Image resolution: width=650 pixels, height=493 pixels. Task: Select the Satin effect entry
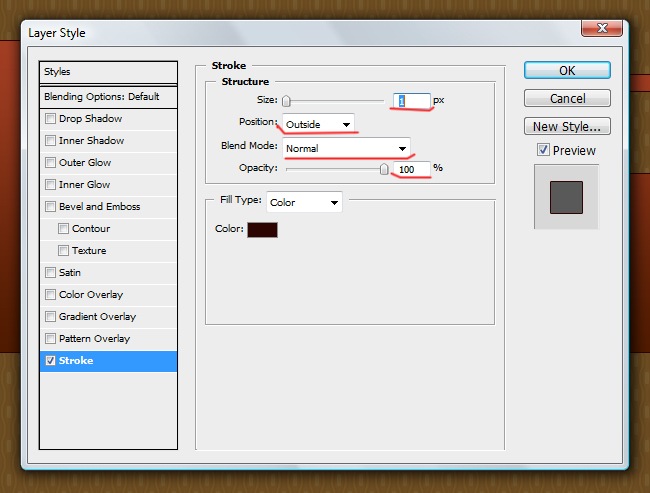70,273
